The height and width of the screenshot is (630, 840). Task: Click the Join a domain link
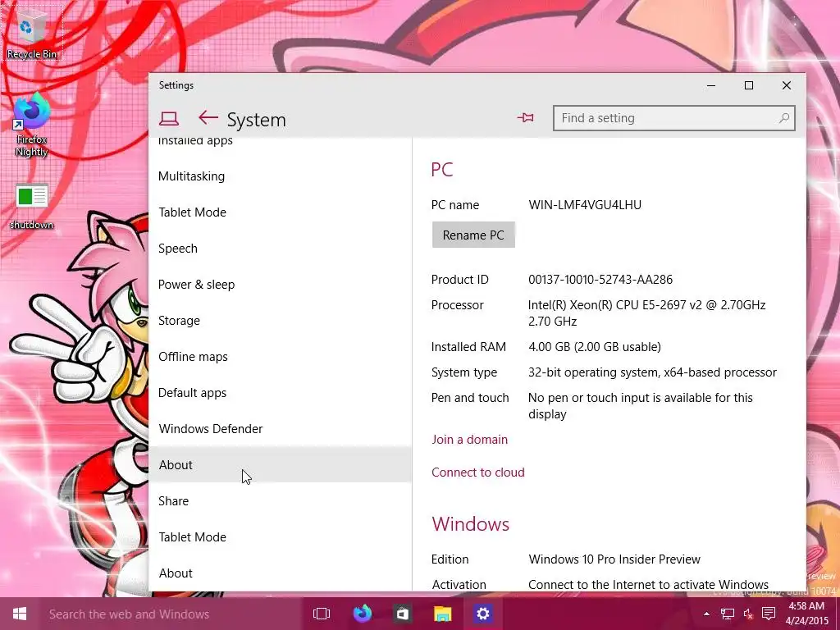click(469, 440)
